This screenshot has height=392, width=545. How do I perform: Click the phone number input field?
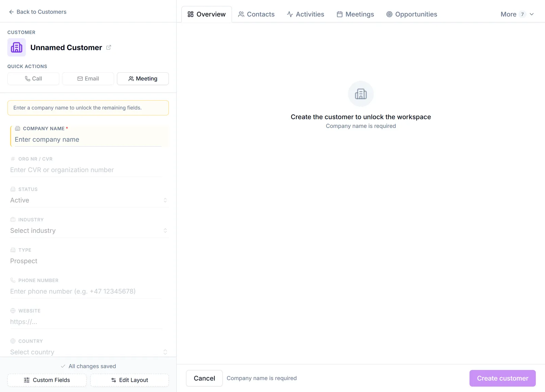tap(86, 292)
